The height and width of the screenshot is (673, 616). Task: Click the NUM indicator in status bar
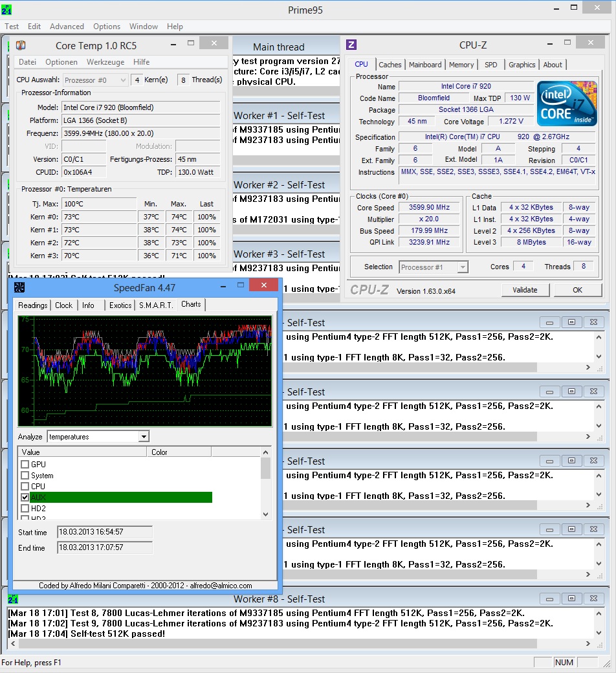[564, 662]
